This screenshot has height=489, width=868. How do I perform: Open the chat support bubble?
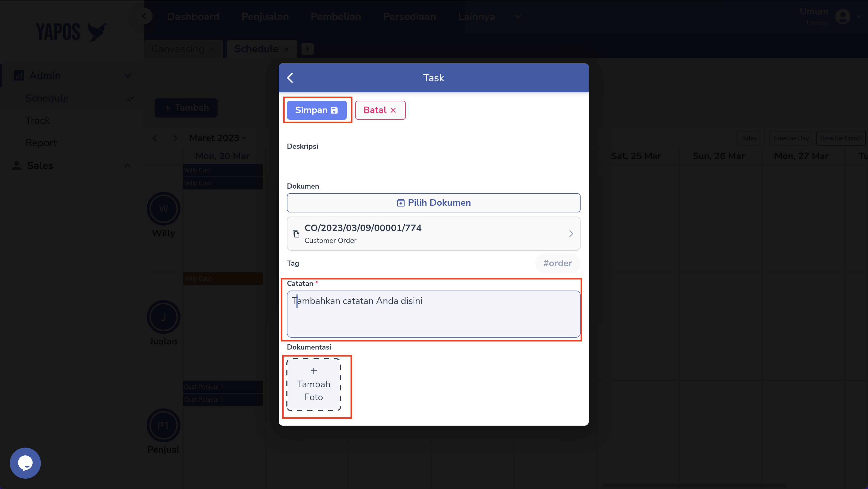(25, 463)
